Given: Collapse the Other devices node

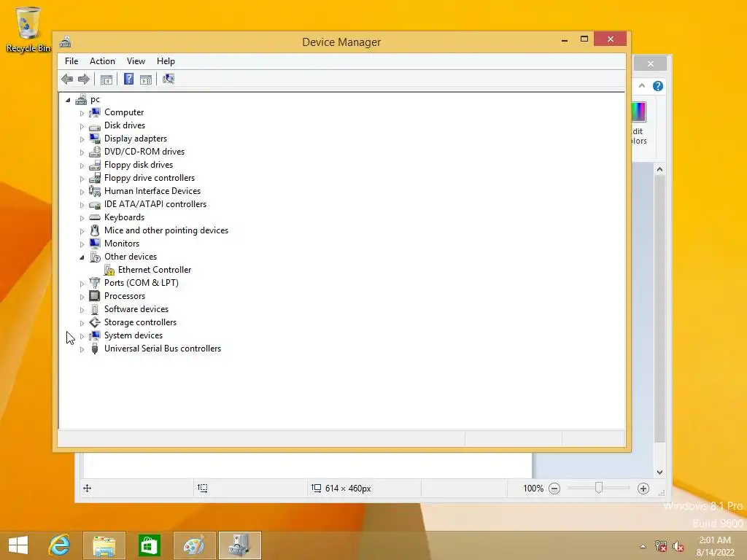Looking at the screenshot, I should (x=82, y=257).
